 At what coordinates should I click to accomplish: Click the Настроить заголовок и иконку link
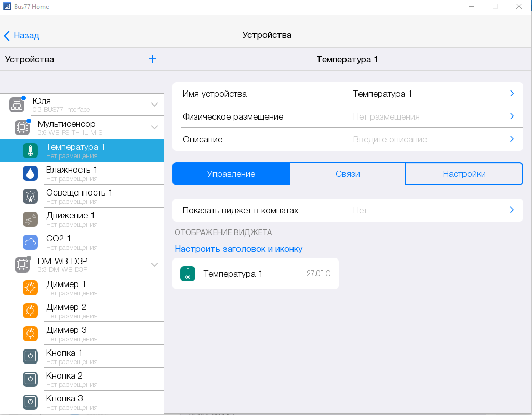click(x=238, y=249)
